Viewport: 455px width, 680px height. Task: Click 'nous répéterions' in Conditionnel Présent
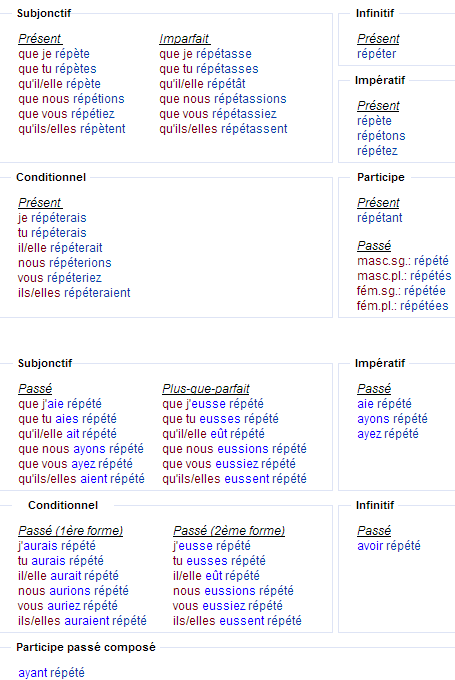[x=65, y=263]
